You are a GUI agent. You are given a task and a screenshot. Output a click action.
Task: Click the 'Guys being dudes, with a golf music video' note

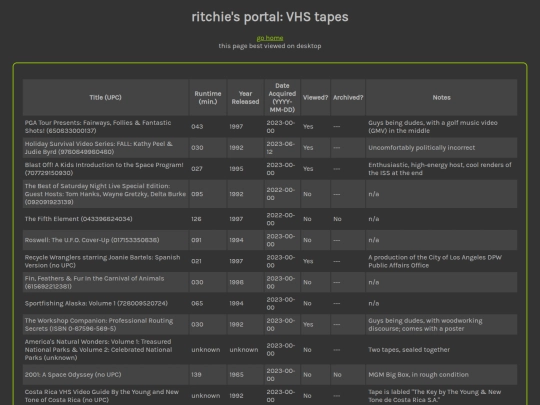433,127
